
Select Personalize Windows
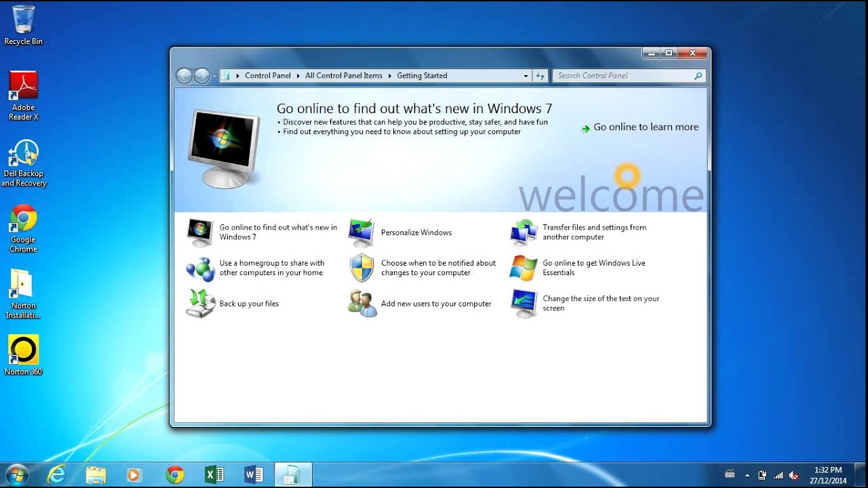(401, 232)
